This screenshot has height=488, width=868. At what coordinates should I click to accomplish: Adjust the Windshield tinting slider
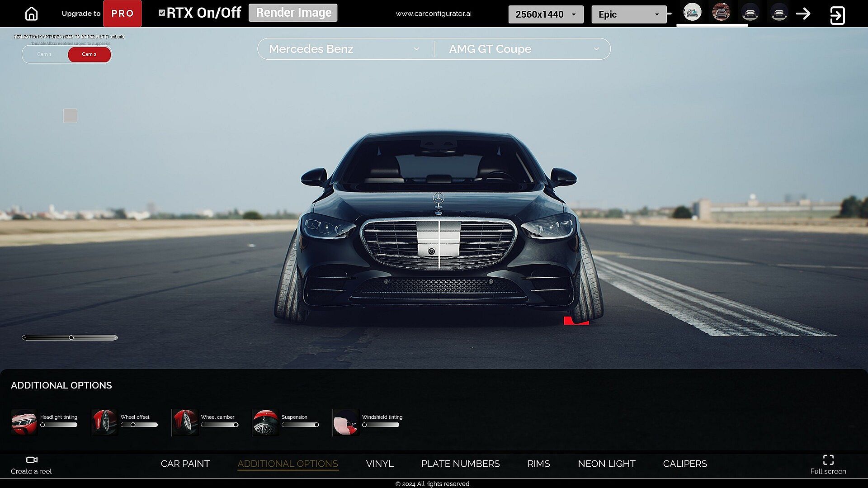[x=381, y=425]
